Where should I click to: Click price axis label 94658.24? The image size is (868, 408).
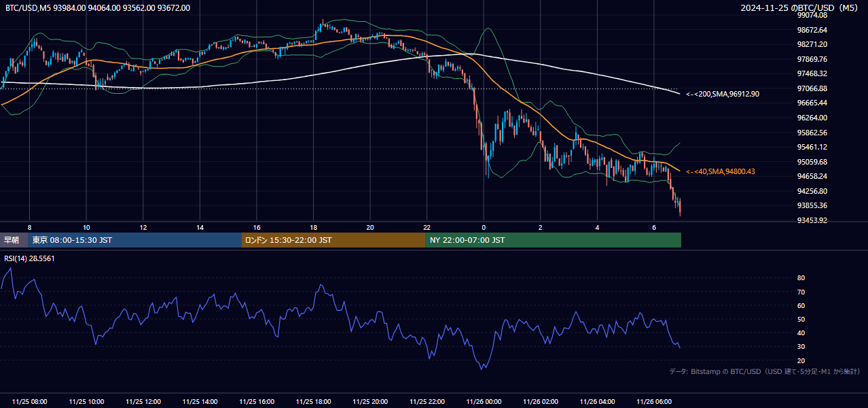[812, 176]
